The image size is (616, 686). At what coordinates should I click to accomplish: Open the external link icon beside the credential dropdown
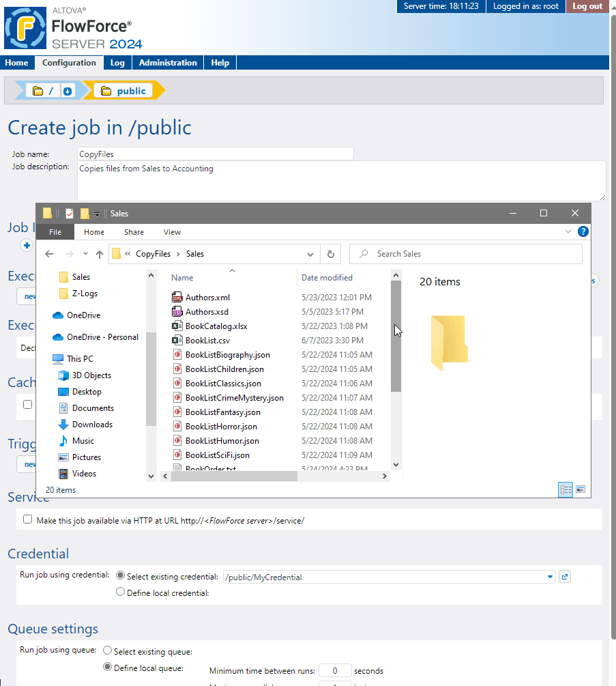pos(564,577)
